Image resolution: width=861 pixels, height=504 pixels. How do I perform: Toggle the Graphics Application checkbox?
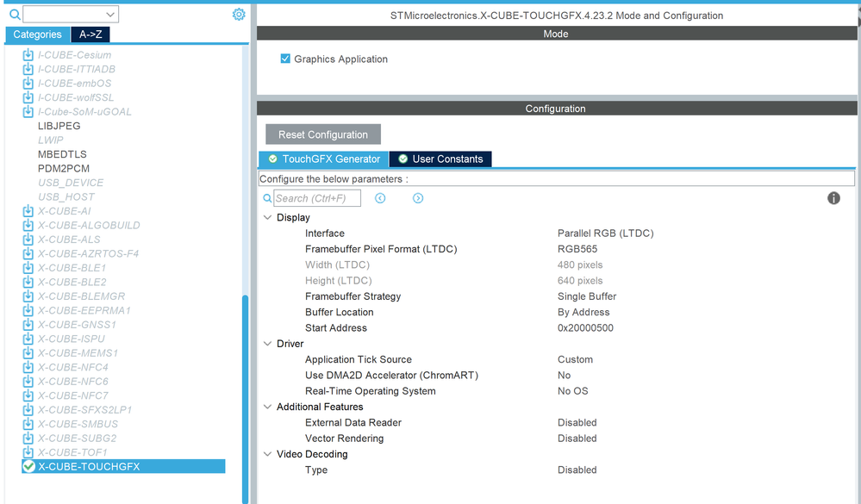point(285,59)
